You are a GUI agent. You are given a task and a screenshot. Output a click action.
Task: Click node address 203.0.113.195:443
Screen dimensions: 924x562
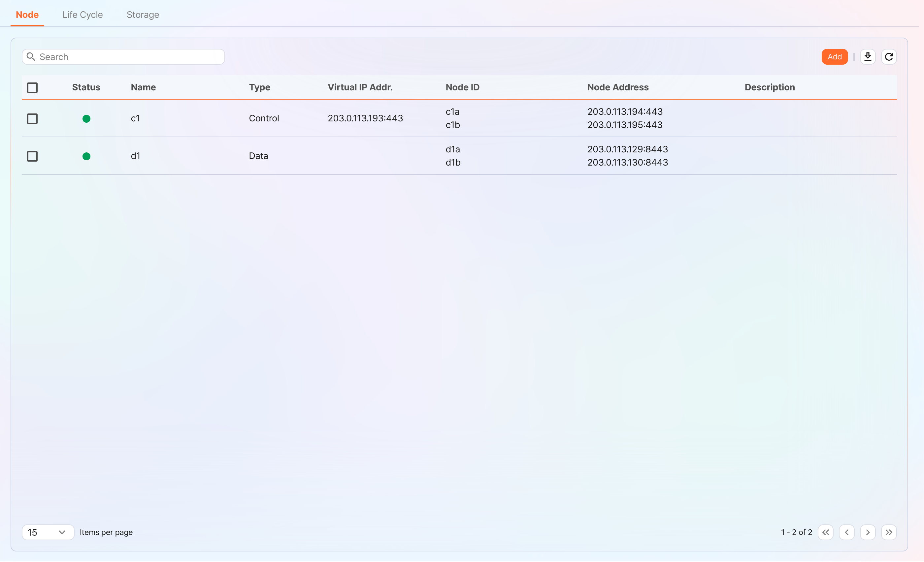point(625,125)
